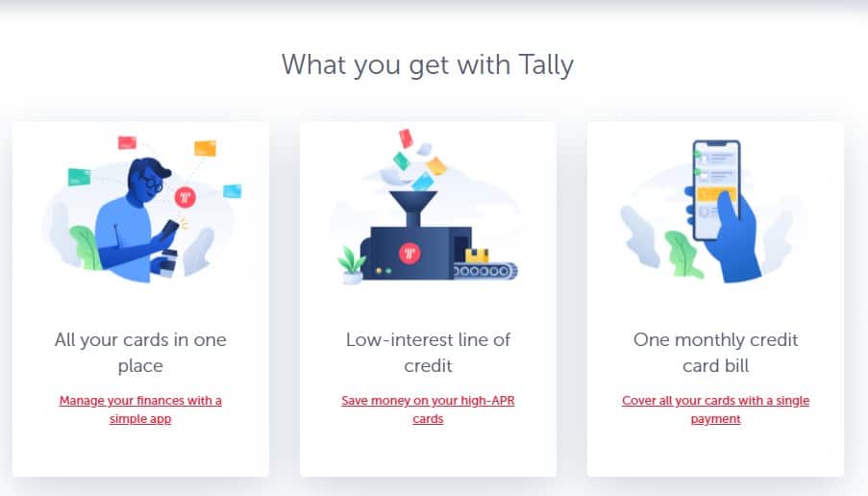
Task: Open "Save money on your high-APR cards" link
Action: [x=428, y=409]
